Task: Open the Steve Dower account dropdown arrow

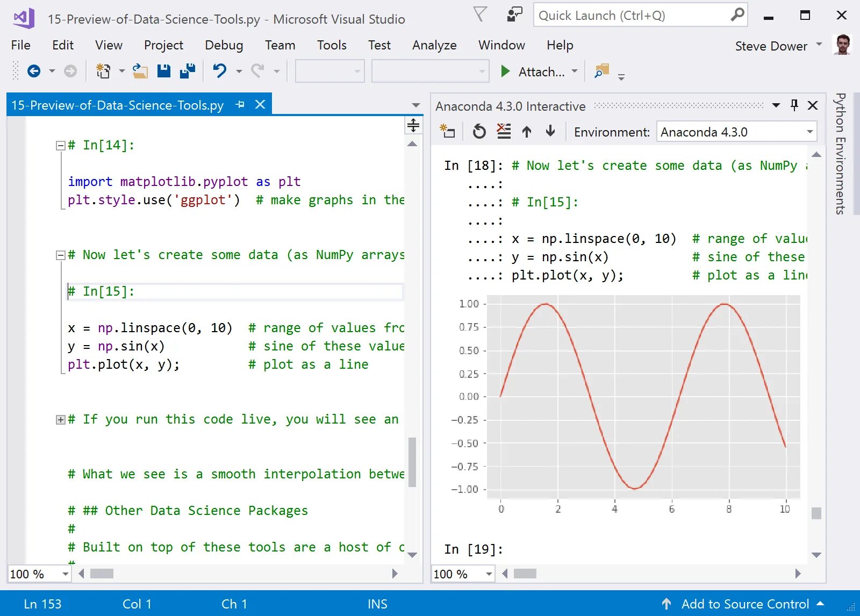Action: point(819,44)
